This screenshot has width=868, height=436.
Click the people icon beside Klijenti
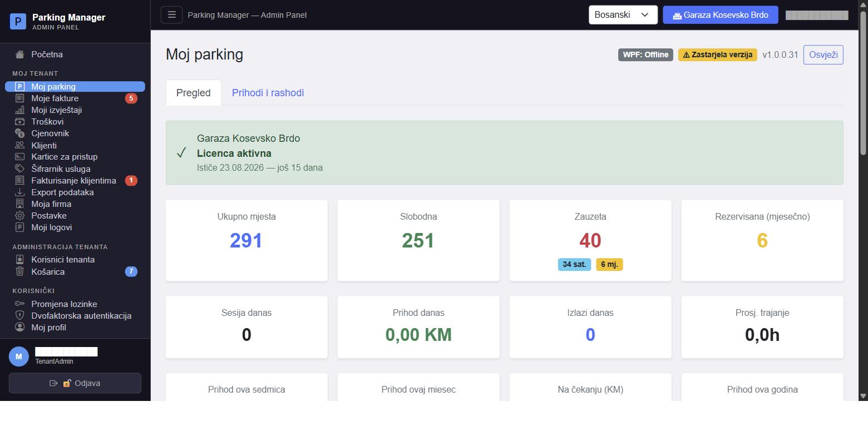[x=20, y=145]
